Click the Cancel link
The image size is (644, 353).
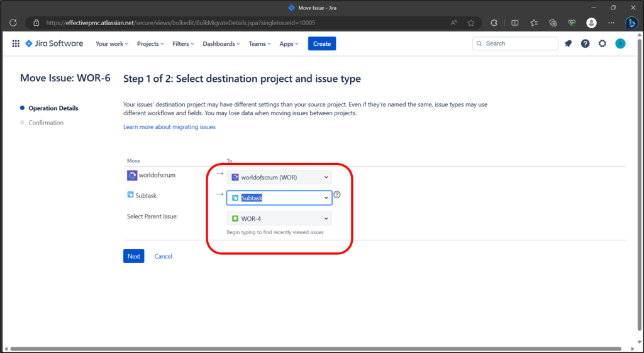point(163,257)
